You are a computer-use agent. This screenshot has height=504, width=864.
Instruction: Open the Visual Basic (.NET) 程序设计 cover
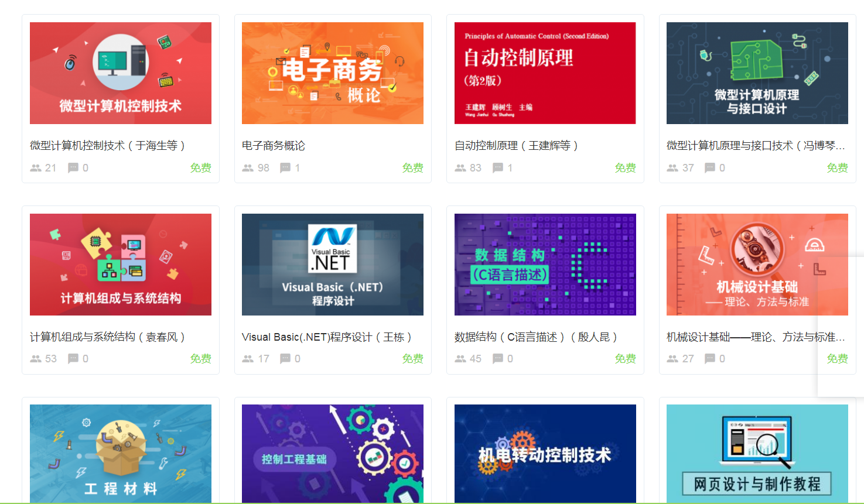point(333,265)
